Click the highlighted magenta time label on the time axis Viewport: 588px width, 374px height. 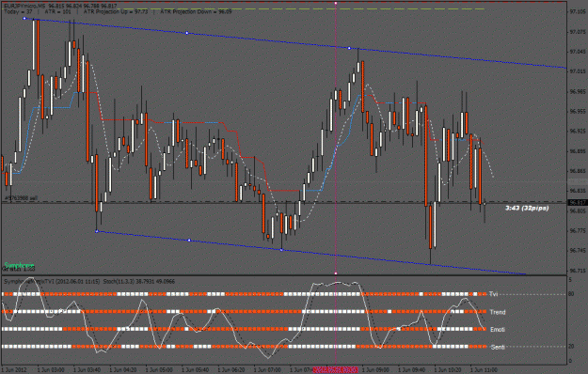click(x=336, y=370)
